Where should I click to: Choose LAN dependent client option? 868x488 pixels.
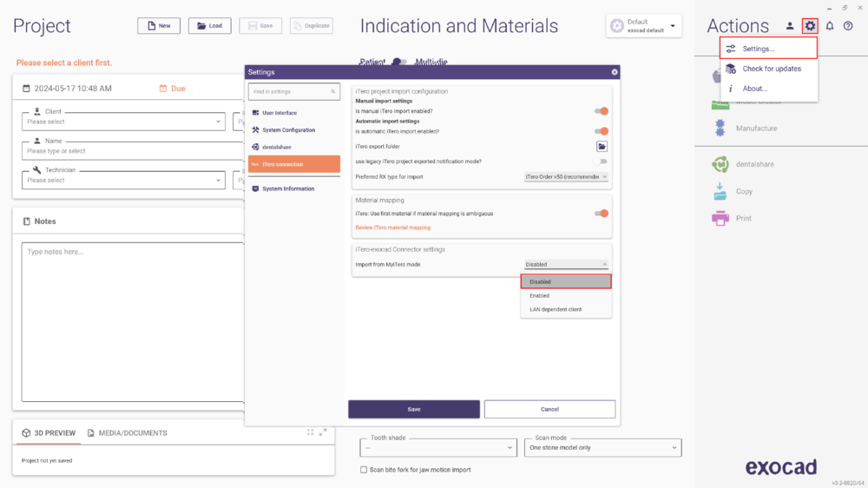566,309
